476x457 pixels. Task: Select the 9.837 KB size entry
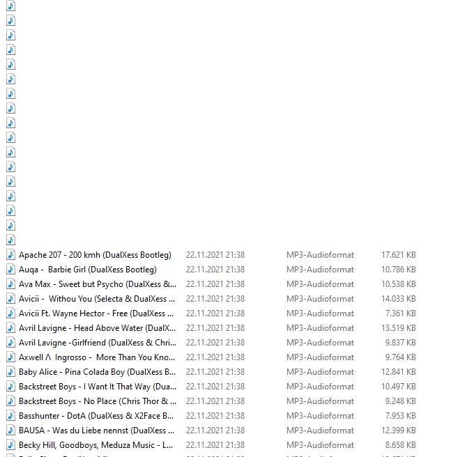tap(401, 343)
